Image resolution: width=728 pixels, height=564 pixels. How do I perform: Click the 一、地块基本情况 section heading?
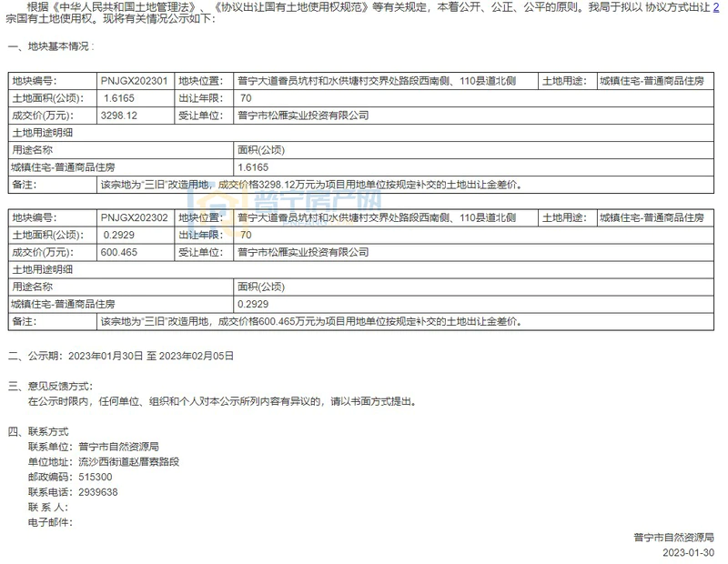(x=52, y=45)
